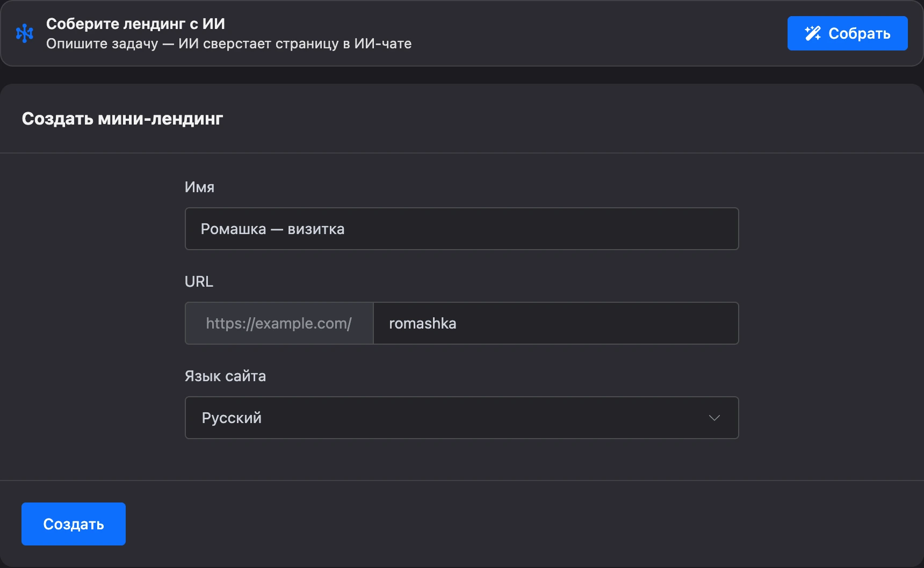924x568 pixels.
Task: Click empty area of AI banner panel
Action: tap(591, 33)
